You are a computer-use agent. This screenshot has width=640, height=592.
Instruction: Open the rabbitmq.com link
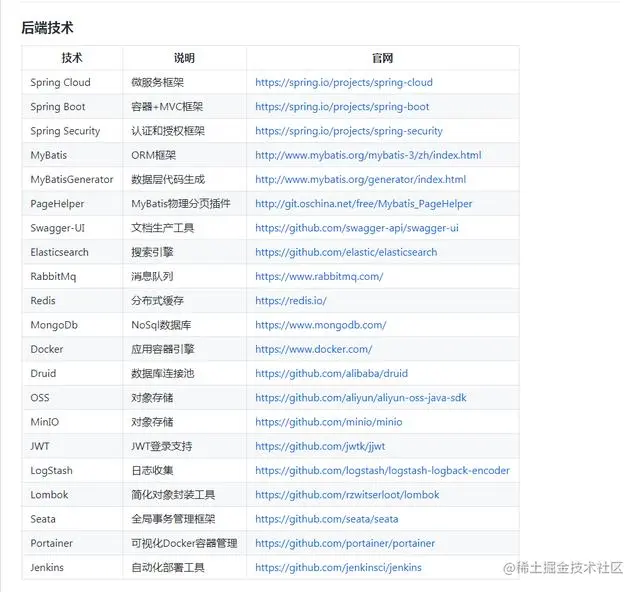[319, 276]
